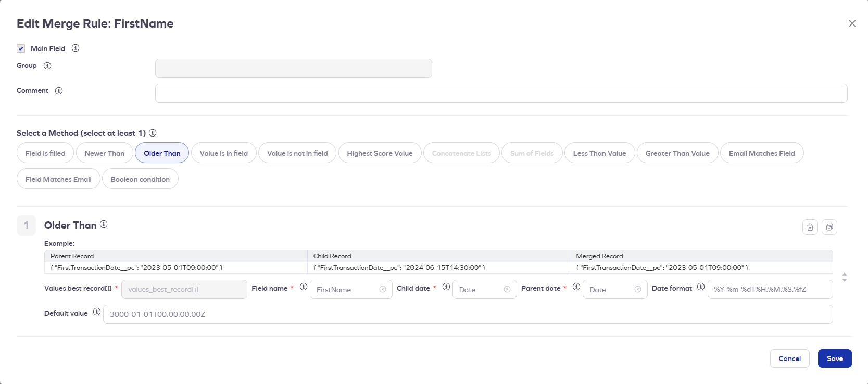Image resolution: width=868 pixels, height=384 pixels.
Task: Toggle the Older Than method chip
Action: [162, 153]
